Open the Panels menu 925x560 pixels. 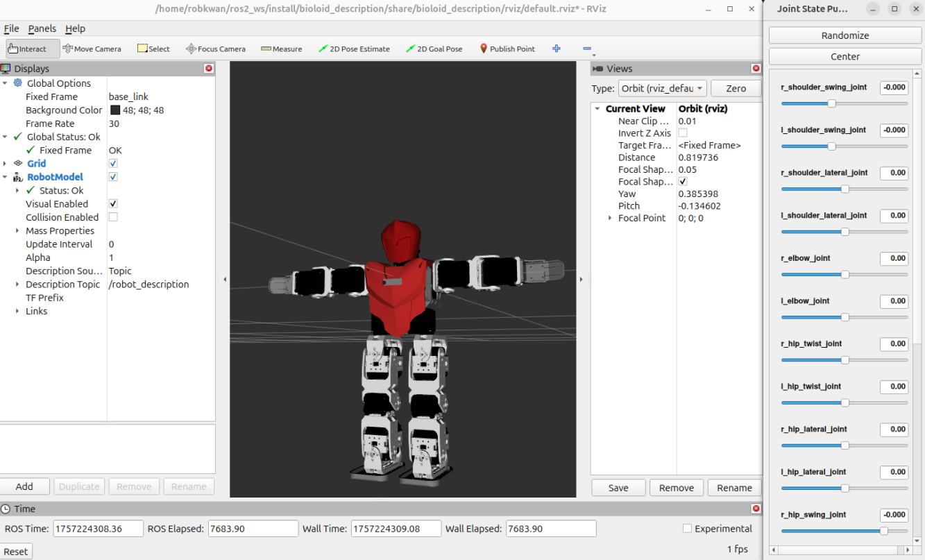(42, 28)
